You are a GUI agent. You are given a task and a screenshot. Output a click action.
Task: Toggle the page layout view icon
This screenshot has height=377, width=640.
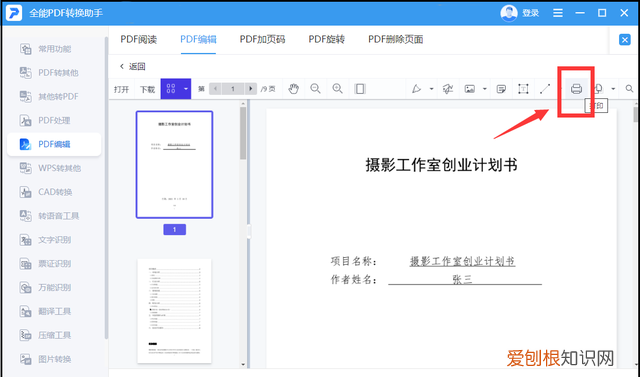tap(360, 89)
